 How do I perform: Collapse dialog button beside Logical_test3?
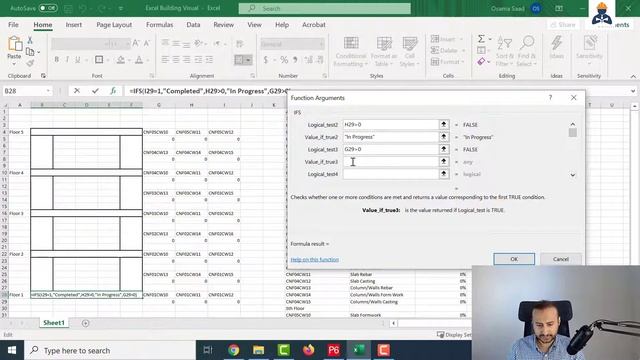444,149
